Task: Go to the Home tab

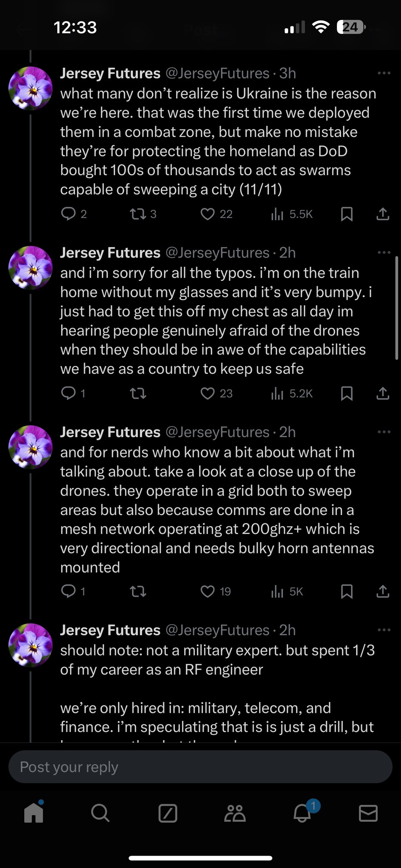Action: click(34, 813)
